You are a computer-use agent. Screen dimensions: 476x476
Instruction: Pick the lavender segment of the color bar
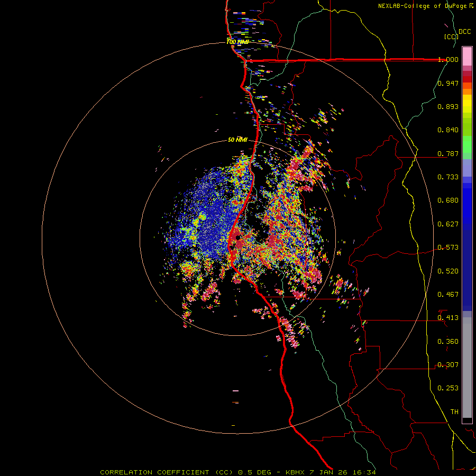(467, 168)
